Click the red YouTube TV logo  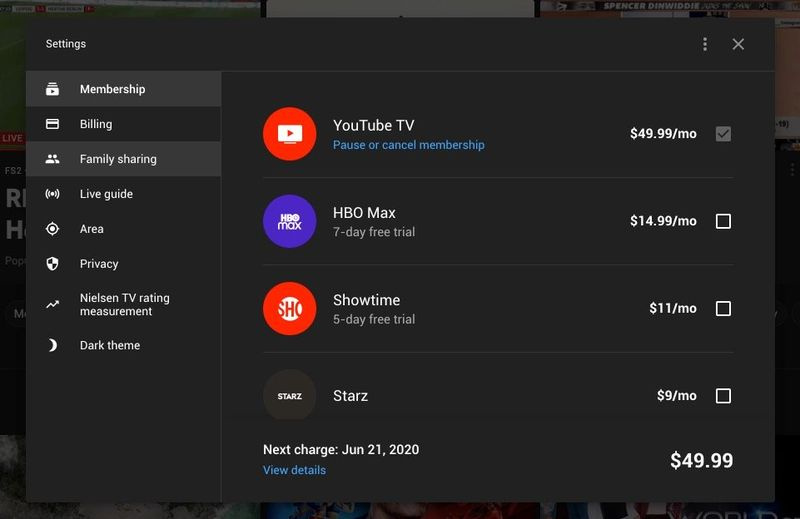click(289, 134)
